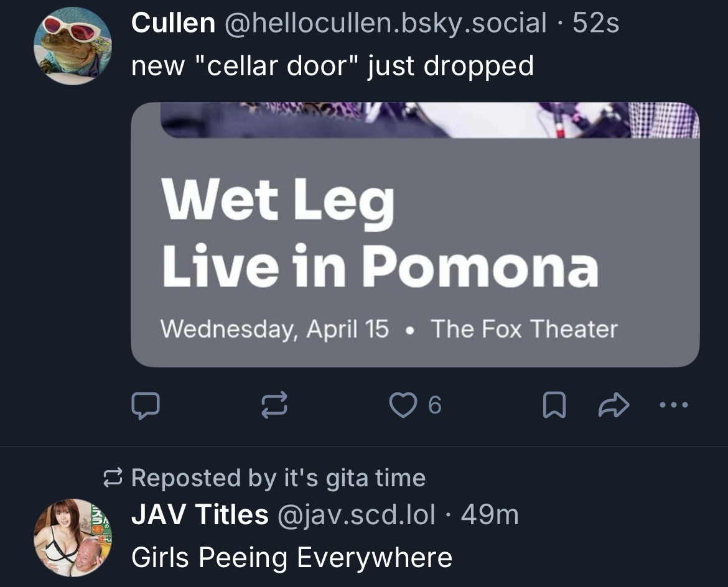Like Cullen's post with heart icon
This screenshot has height=587, width=728.
tap(402, 405)
